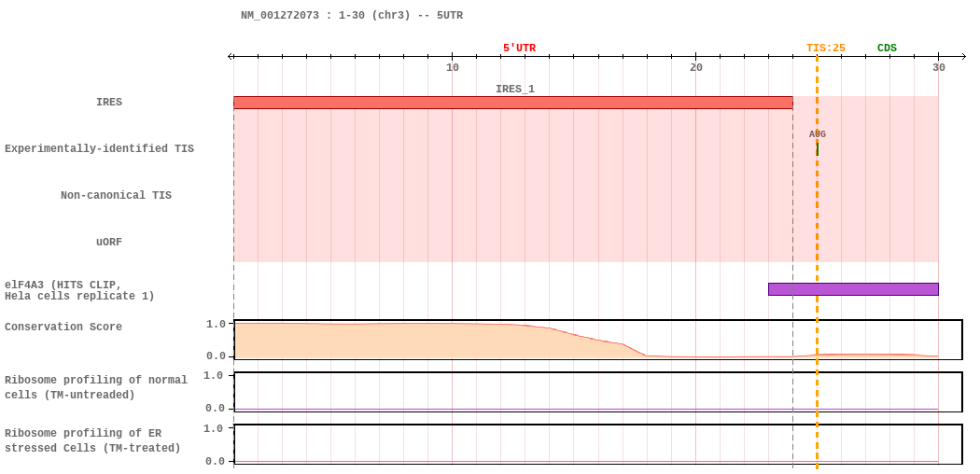Click the IRES_1 text label

[x=515, y=89]
